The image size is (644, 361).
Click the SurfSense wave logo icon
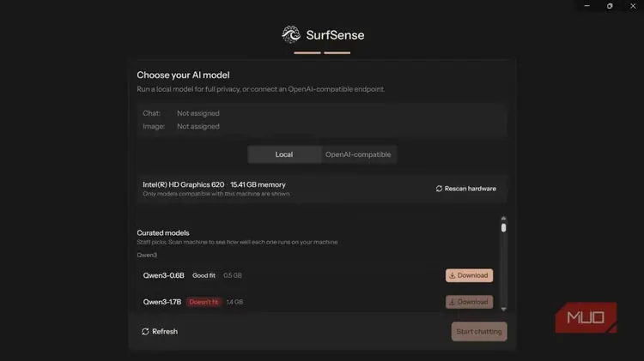pos(291,34)
